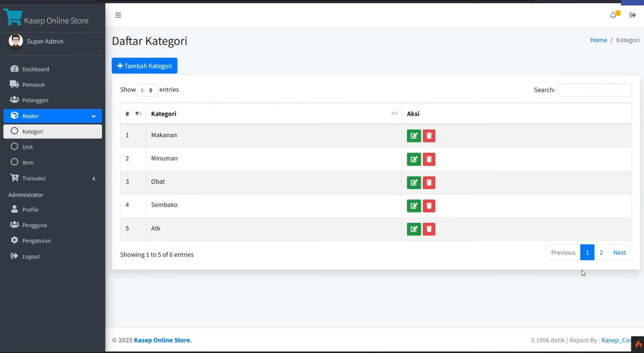Click Logout in sidebar
644x353 pixels.
52,256
